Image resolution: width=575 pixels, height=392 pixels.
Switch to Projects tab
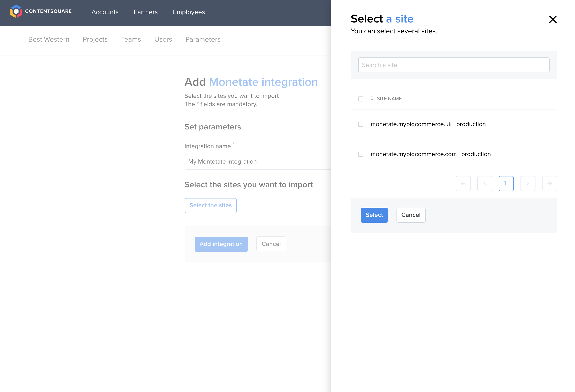tap(95, 39)
